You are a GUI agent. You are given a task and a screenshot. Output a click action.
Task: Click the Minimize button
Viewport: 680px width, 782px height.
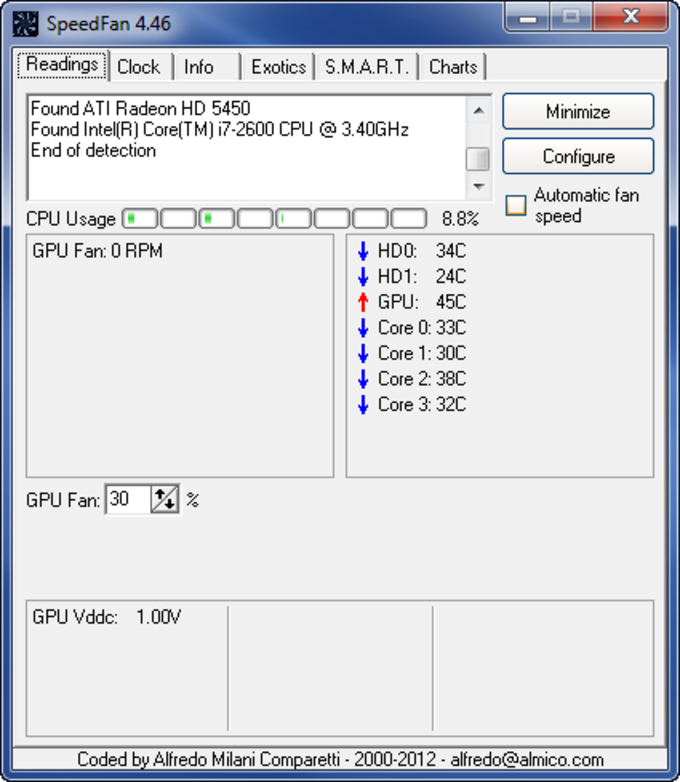pos(578,111)
